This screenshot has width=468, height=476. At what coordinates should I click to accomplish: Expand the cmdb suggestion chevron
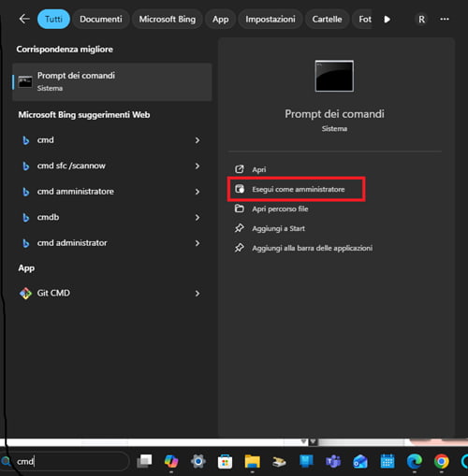pyautogui.click(x=197, y=217)
